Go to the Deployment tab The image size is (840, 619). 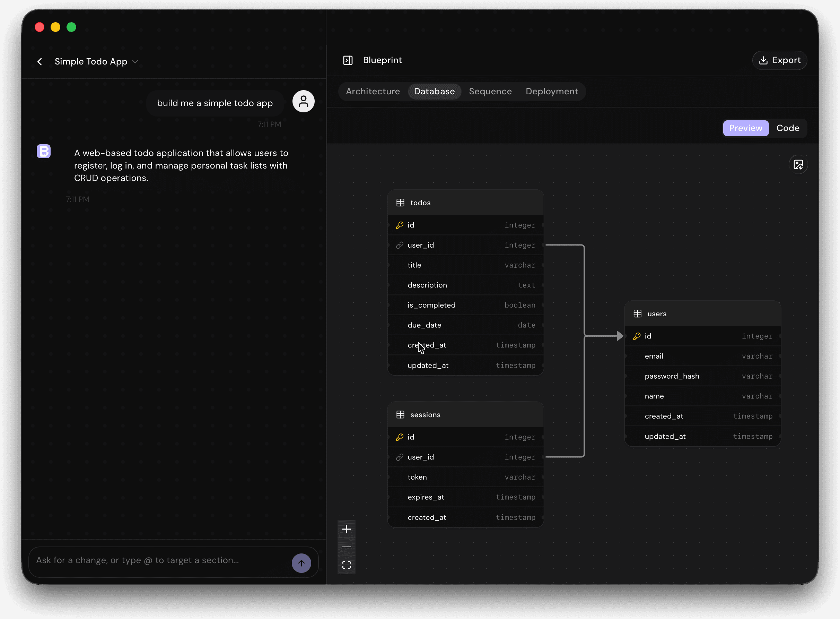(x=551, y=92)
